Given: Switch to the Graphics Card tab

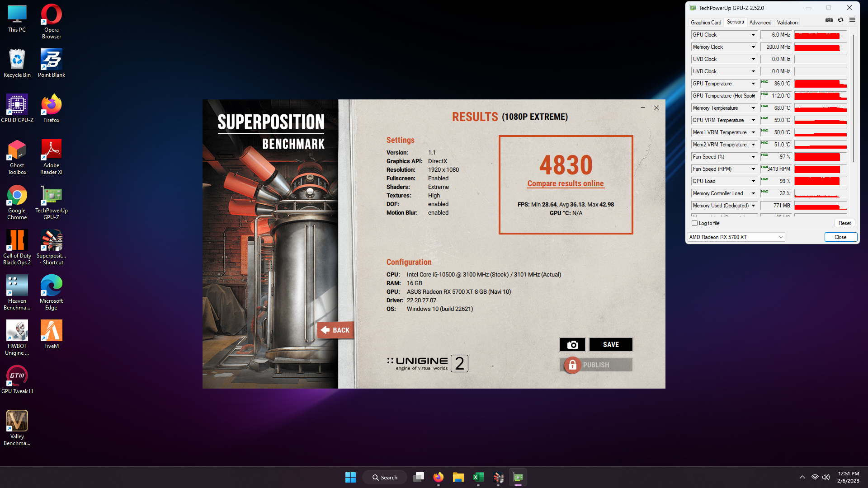Looking at the screenshot, I should click(706, 22).
